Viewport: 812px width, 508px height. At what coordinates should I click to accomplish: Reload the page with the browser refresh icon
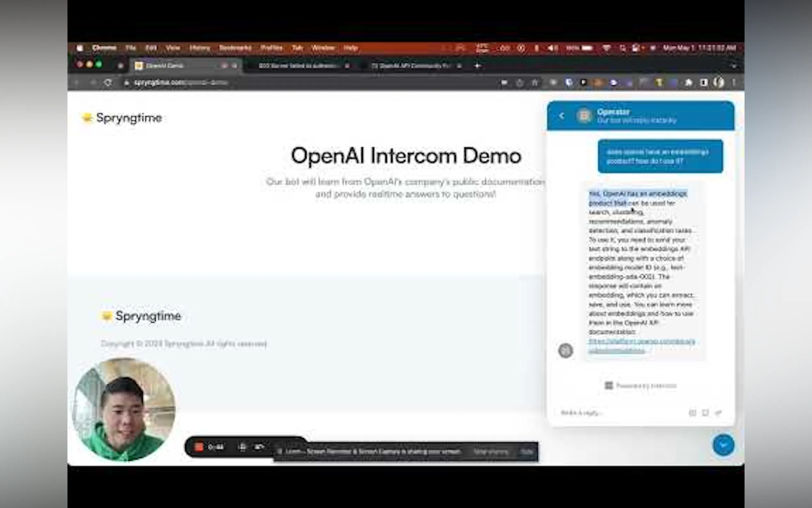(x=108, y=83)
